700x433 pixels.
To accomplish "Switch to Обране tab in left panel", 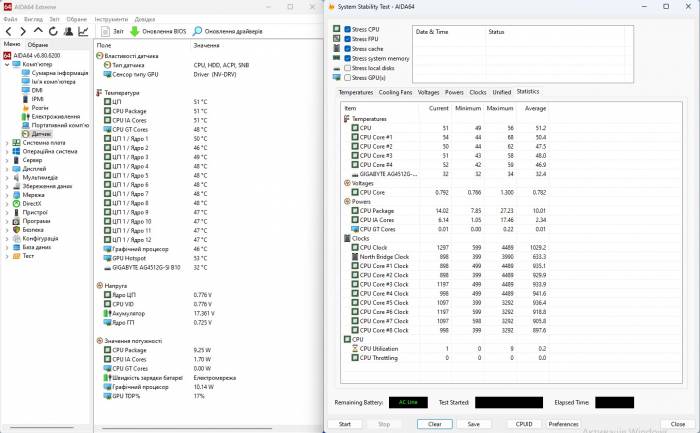I will [x=38, y=45].
